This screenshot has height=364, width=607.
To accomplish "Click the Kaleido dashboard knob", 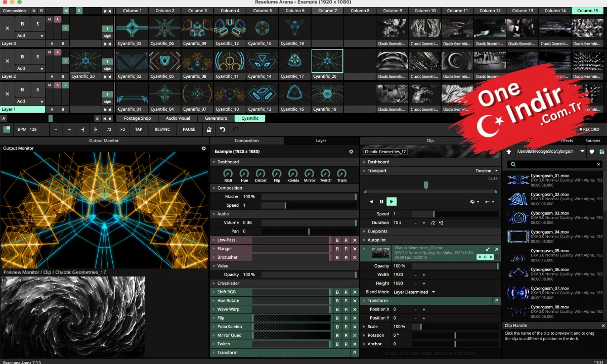I will coord(293,173).
